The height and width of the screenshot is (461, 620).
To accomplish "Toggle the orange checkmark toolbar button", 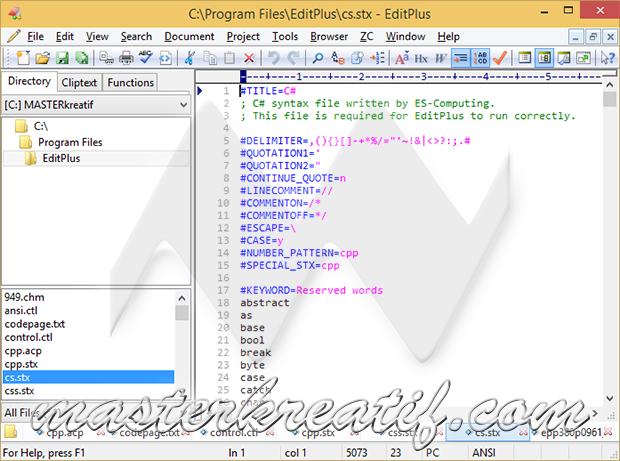I will tap(500, 58).
